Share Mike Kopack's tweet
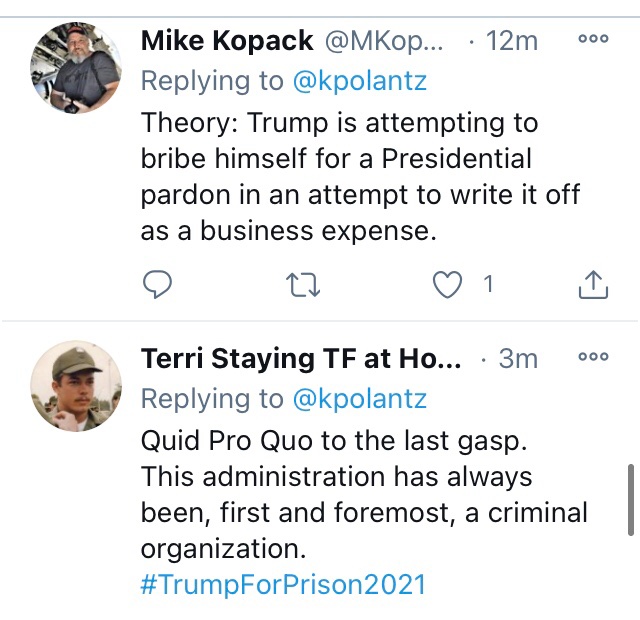The width and height of the screenshot is (640, 620). [x=593, y=285]
